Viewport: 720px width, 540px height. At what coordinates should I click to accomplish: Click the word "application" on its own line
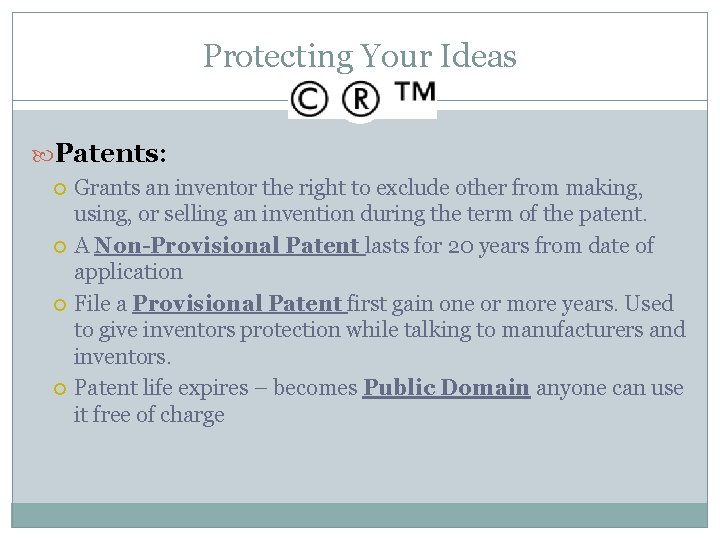tap(128, 271)
